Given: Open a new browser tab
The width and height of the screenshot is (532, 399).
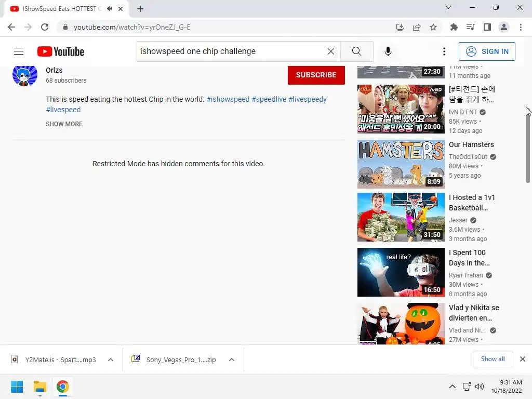Looking at the screenshot, I should [x=140, y=9].
